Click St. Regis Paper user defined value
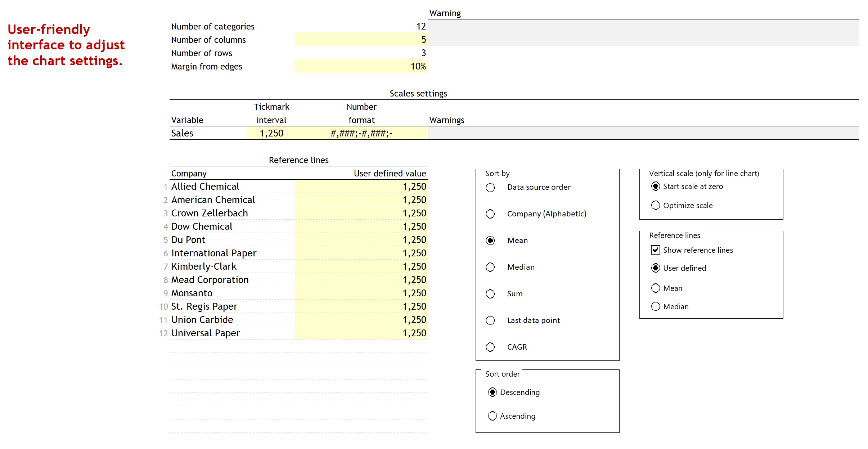The height and width of the screenshot is (449, 868). point(361,306)
